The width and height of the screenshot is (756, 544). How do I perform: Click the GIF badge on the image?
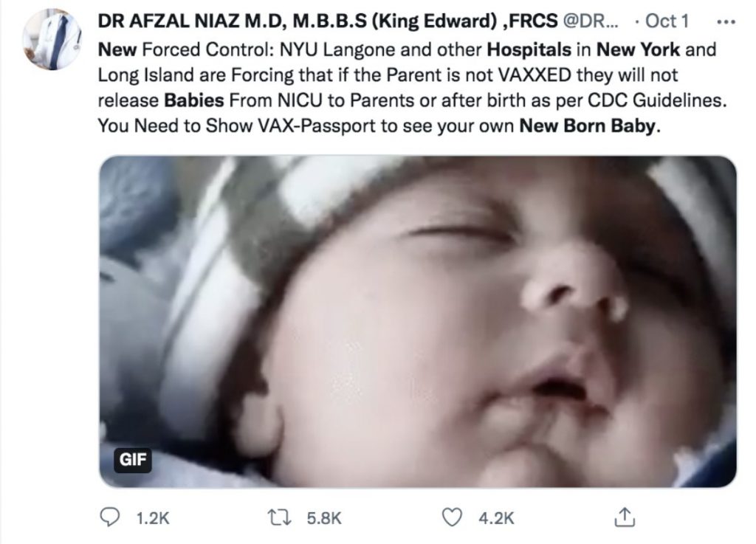pyautogui.click(x=133, y=461)
